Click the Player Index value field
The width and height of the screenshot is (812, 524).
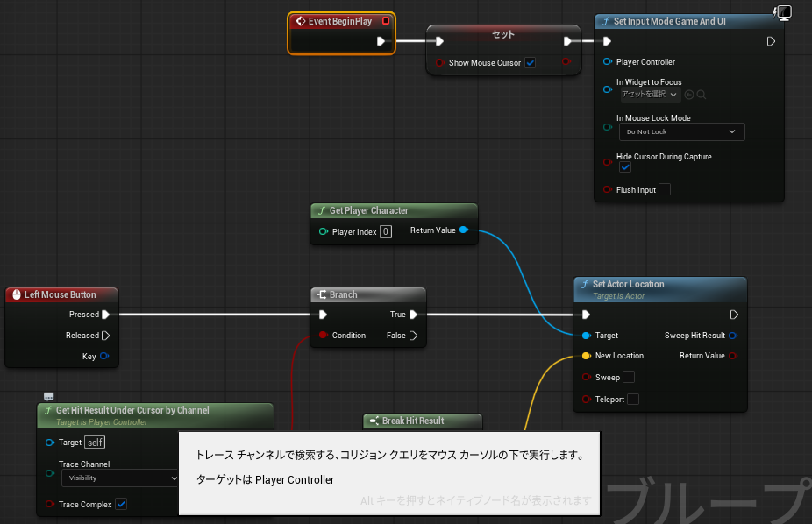(386, 231)
